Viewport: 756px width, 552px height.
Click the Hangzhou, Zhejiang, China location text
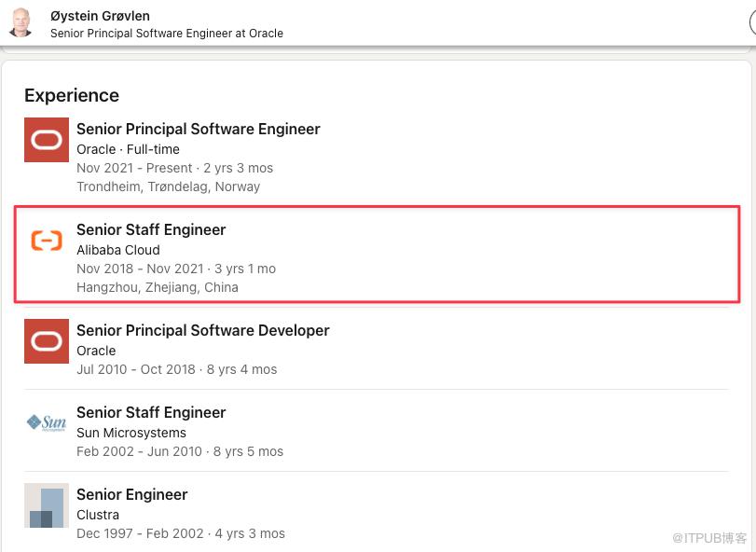158,287
